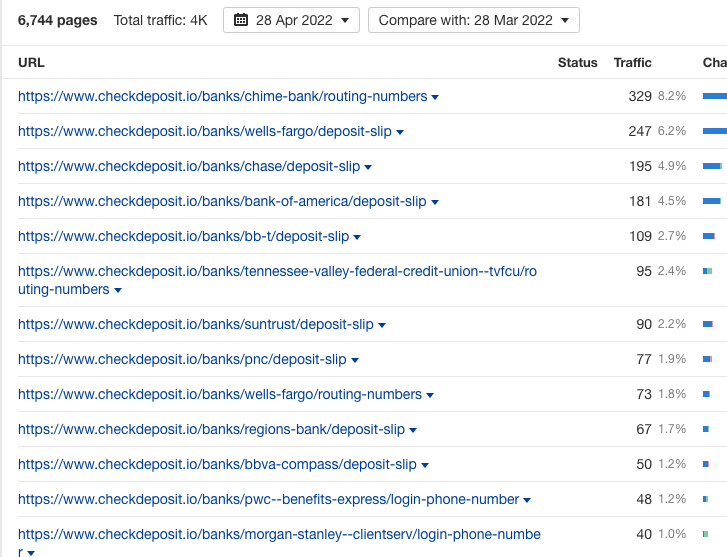Expand the caret after suntrust deposit-slip URL

pyautogui.click(x=382, y=326)
